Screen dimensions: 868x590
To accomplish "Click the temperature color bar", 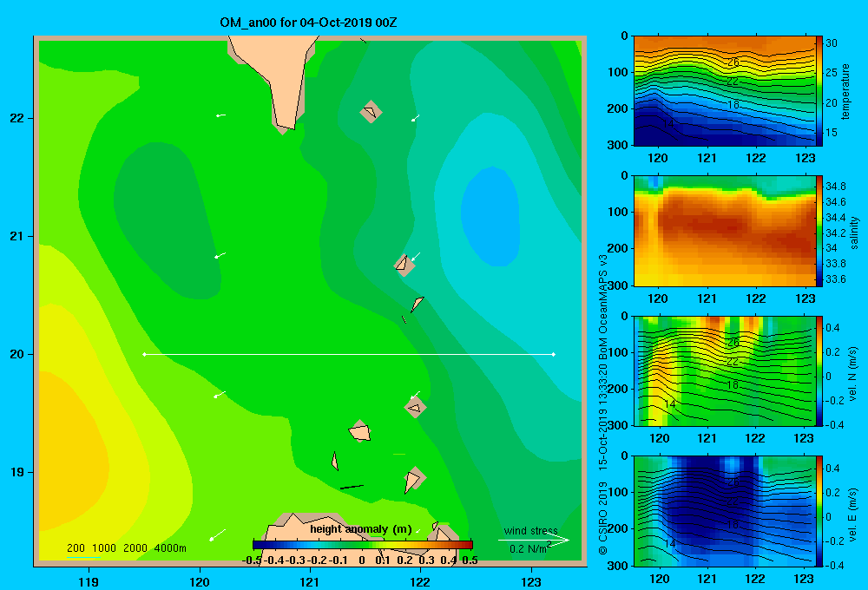I will pyautogui.click(x=819, y=91).
